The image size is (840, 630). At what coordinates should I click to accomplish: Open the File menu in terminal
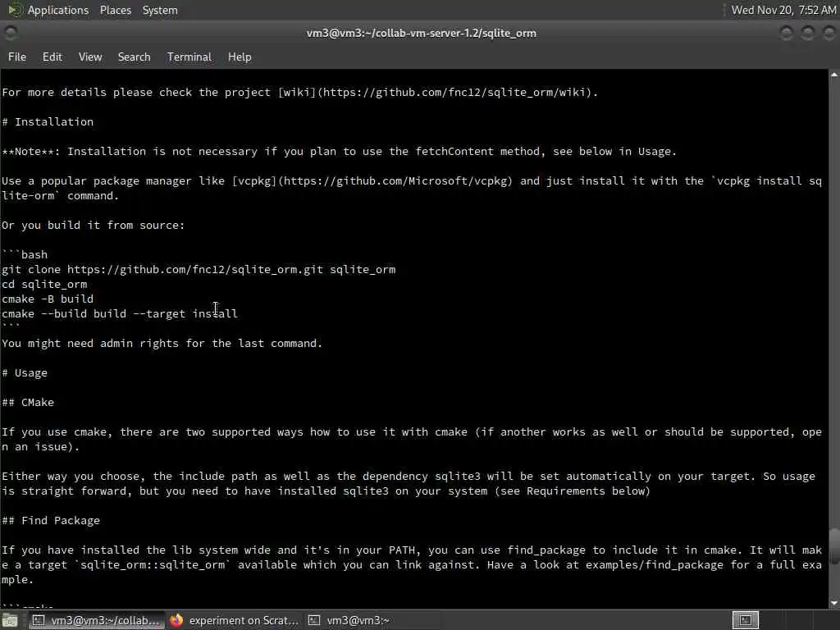[17, 57]
